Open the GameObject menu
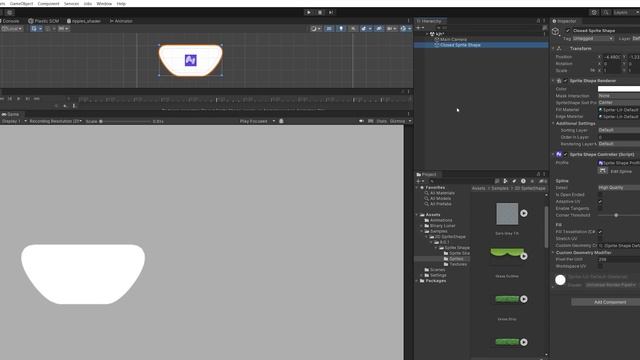The width and height of the screenshot is (640, 360). click(21, 3)
